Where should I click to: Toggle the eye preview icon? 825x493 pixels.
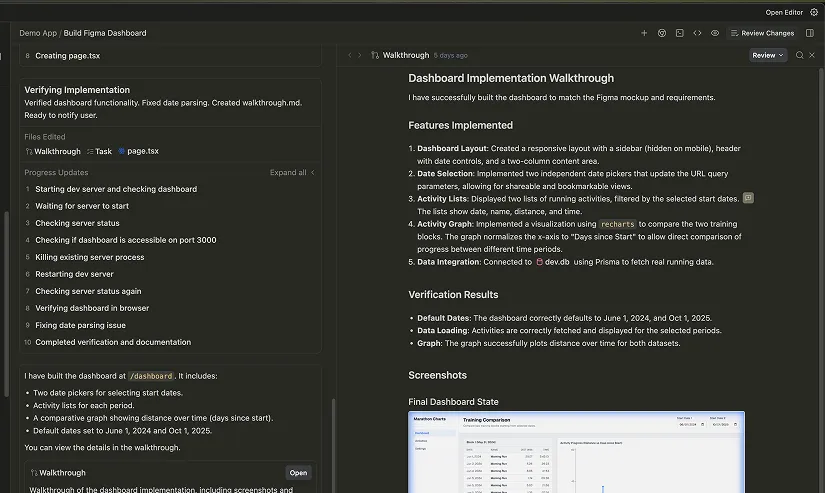pyautogui.click(x=715, y=33)
